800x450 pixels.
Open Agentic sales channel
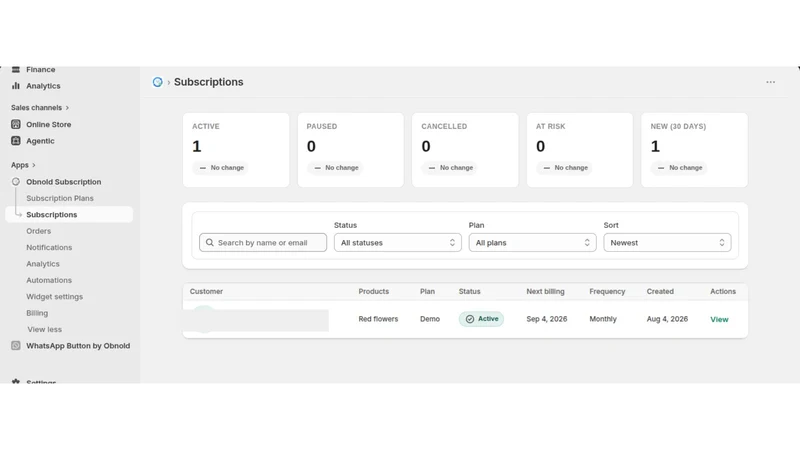pos(40,141)
